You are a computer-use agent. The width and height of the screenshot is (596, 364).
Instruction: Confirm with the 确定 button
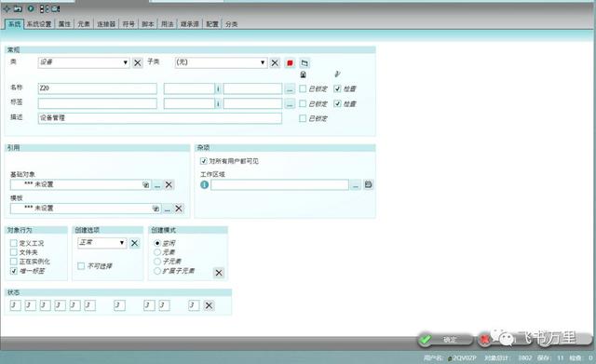(x=445, y=339)
